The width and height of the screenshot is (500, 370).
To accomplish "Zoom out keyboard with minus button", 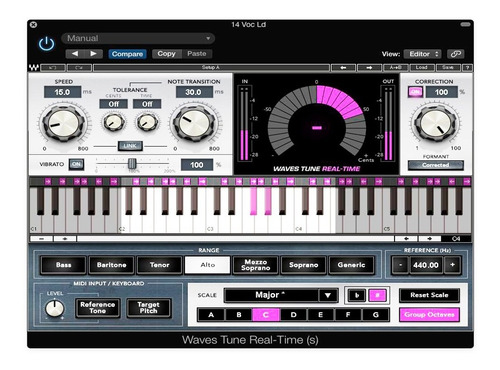I will 41,239.
